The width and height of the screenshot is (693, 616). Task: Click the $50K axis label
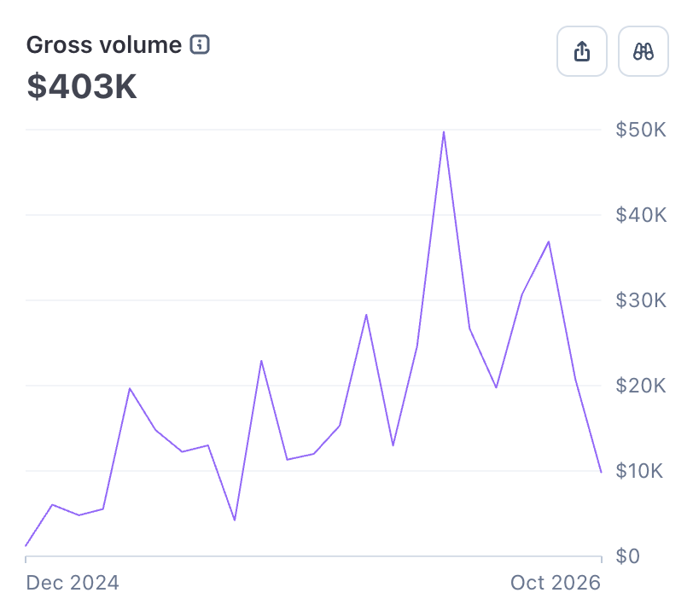pos(640,130)
